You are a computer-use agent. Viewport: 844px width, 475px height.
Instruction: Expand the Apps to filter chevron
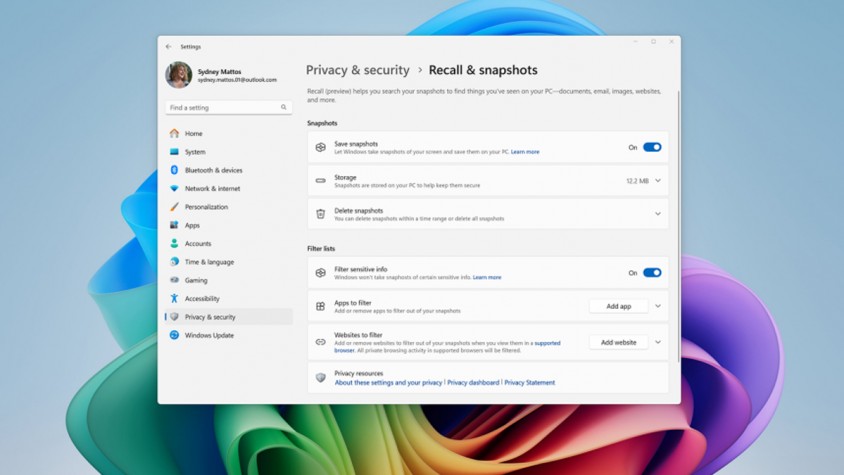(x=658, y=306)
